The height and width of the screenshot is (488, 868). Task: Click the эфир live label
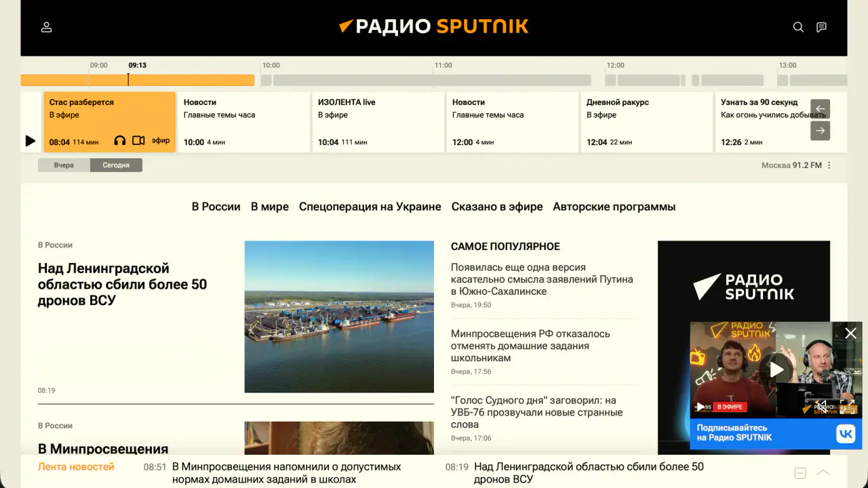coord(161,141)
